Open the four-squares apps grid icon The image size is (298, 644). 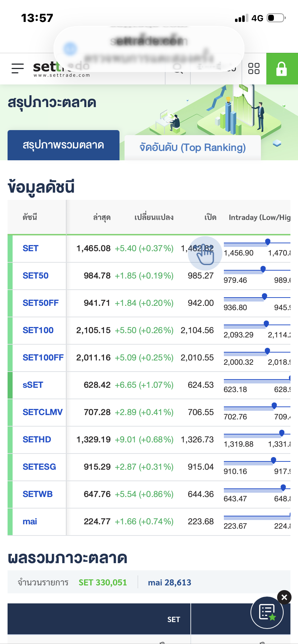point(254,68)
